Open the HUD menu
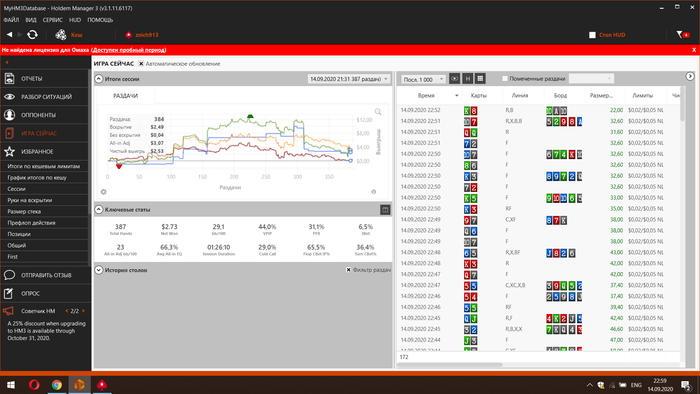Viewport: 700px width, 394px height. (x=75, y=20)
